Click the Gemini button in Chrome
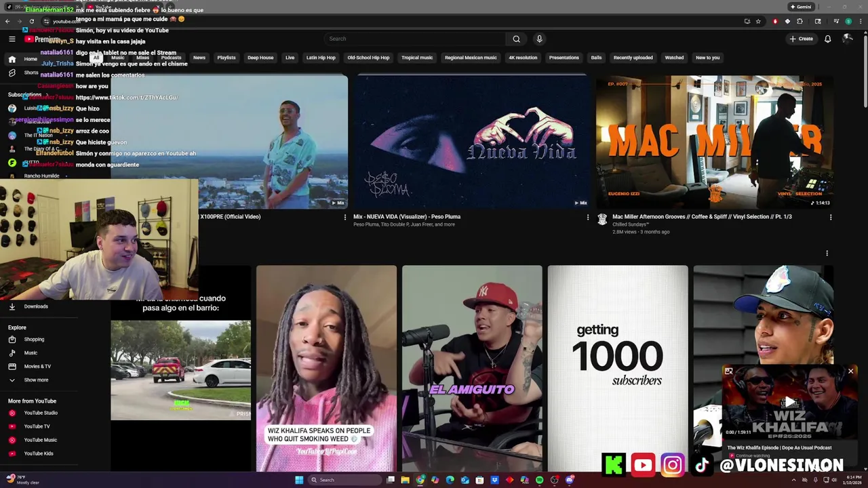This screenshot has height=488, width=868. tap(801, 7)
